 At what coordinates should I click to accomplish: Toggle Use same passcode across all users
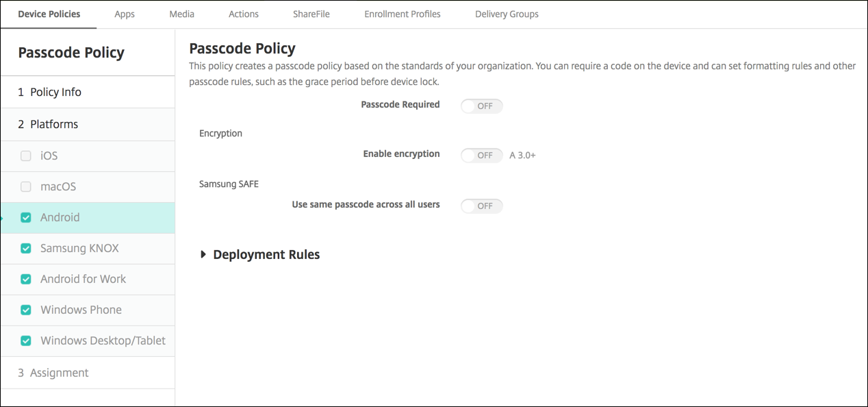pos(481,206)
